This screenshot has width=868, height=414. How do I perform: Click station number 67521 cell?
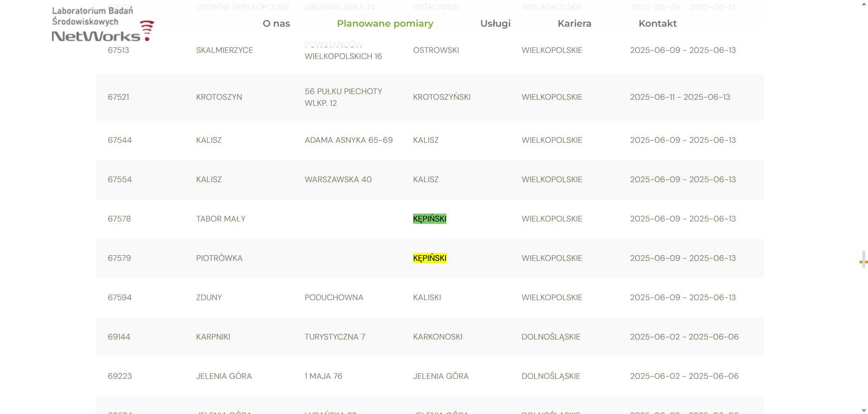[x=119, y=97]
